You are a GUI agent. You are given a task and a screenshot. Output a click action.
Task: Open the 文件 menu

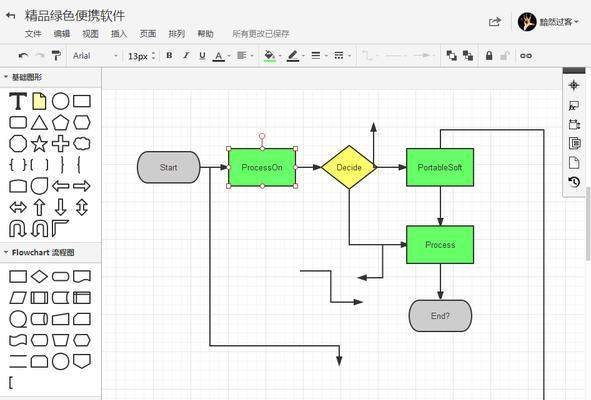tap(33, 34)
